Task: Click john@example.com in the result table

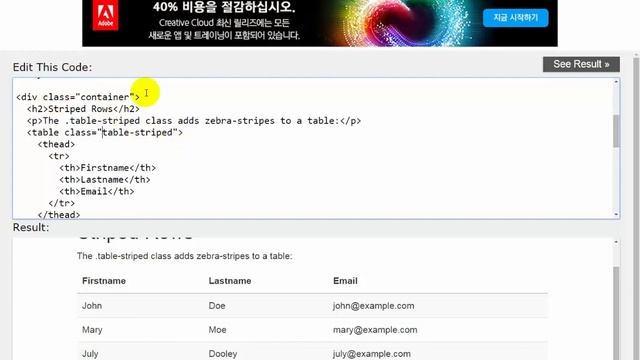Action: coord(373,306)
